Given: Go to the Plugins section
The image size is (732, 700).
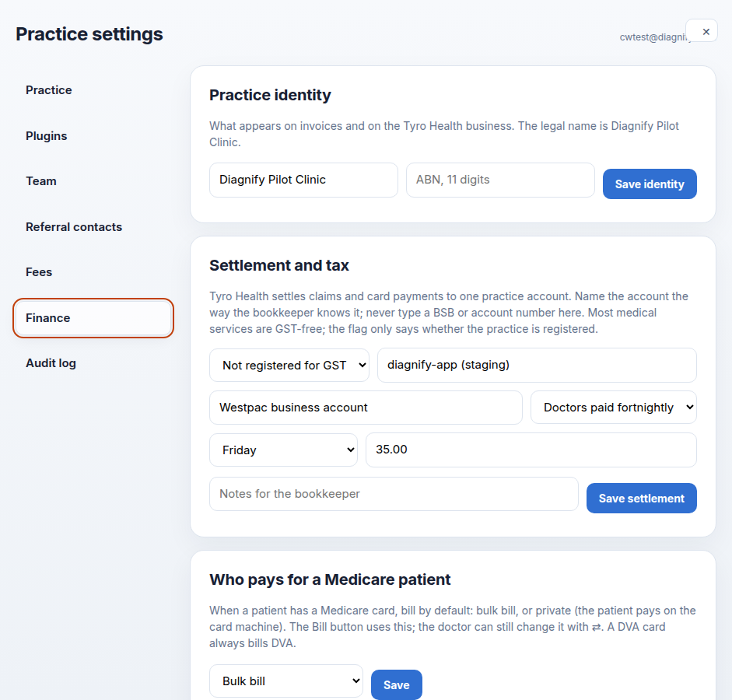Looking at the screenshot, I should point(93,136).
